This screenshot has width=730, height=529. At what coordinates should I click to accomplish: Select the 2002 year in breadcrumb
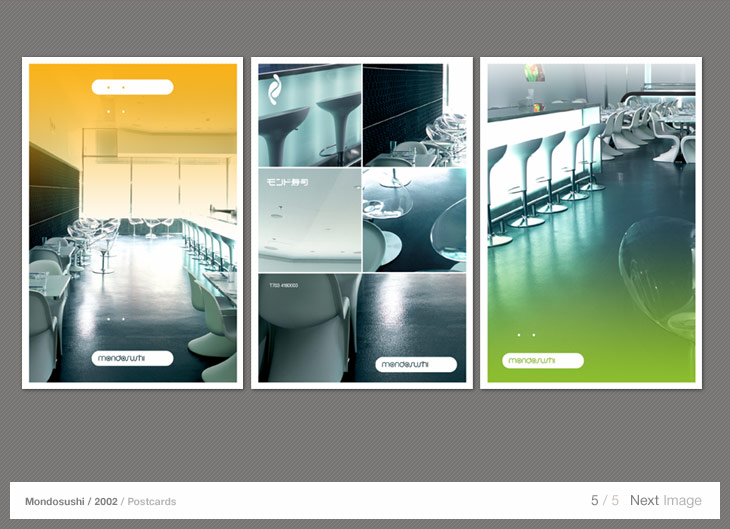[x=106, y=501]
